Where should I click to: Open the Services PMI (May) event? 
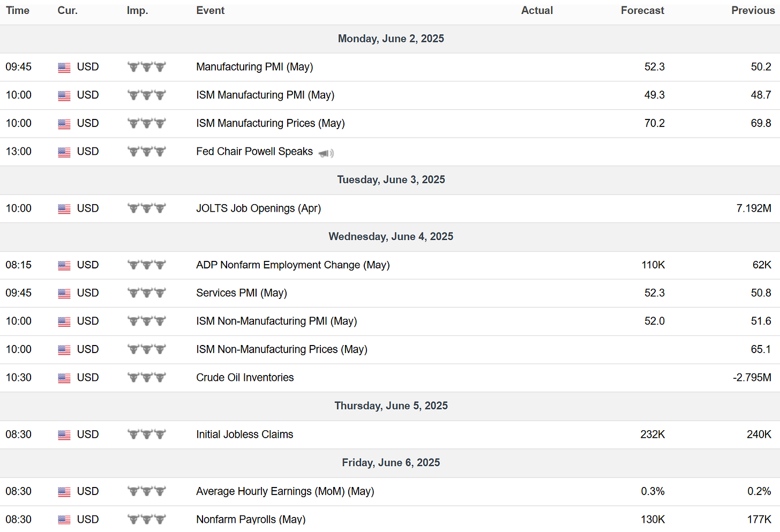242,293
